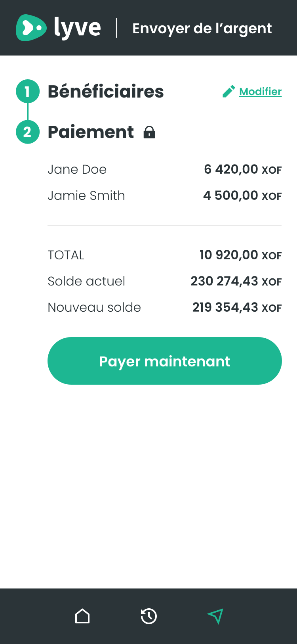Click the TOTAL amount 10 920,00 XOF
Screen dimensions: 297x644
(x=240, y=255)
